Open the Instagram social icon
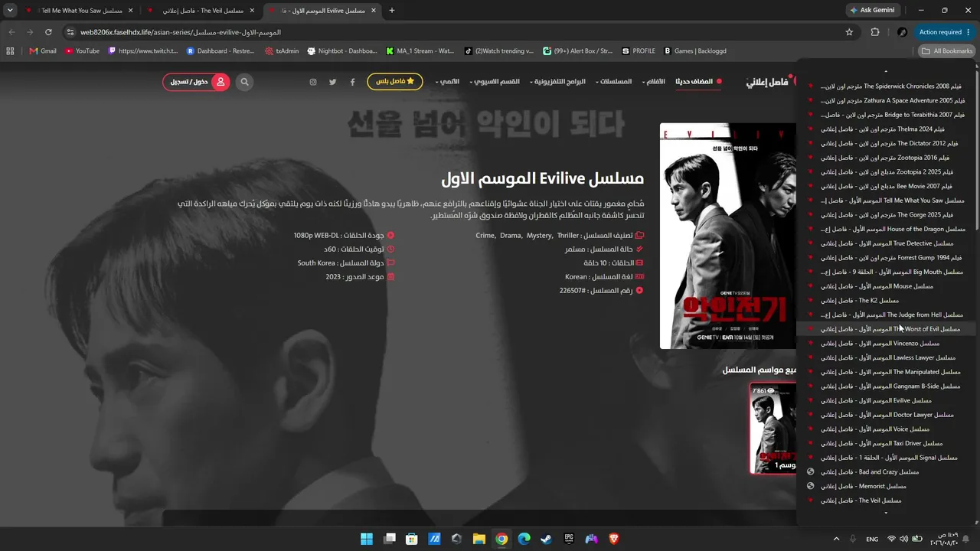 [x=312, y=82]
